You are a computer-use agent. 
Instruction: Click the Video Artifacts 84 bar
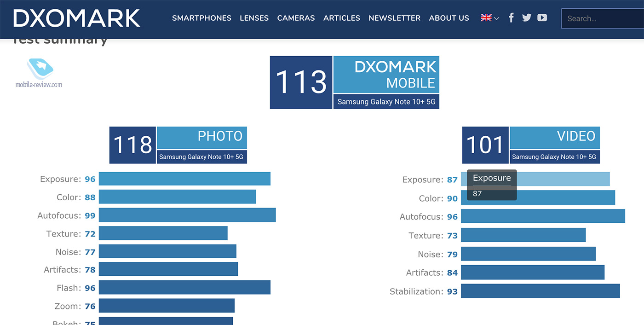(x=533, y=273)
